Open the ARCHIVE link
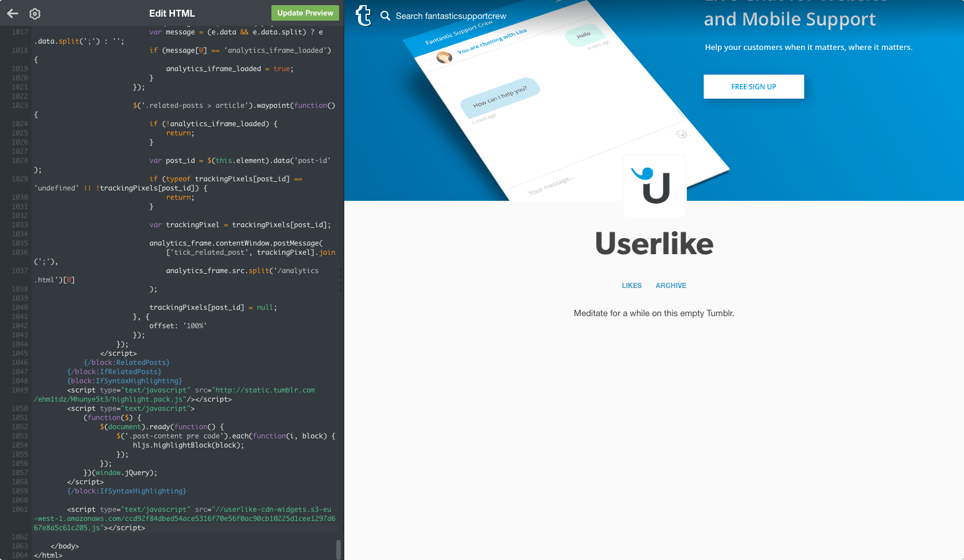 [671, 286]
